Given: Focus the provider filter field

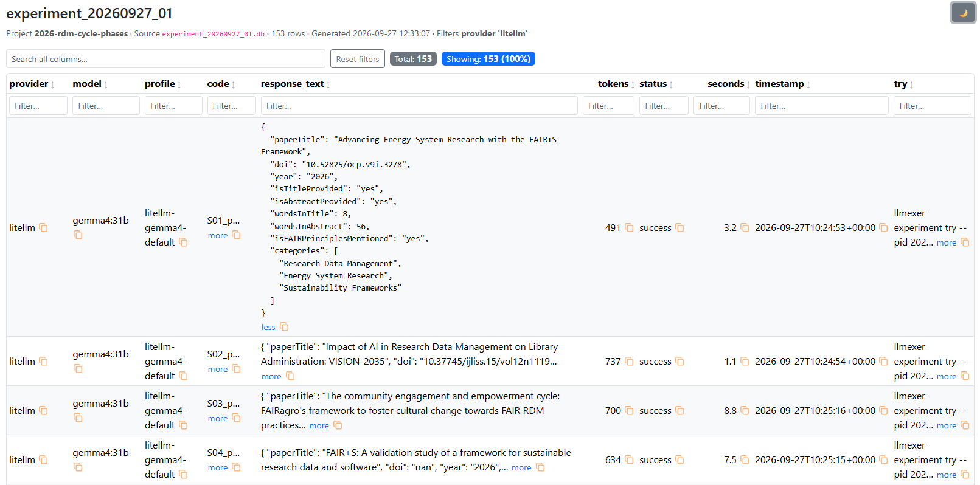Looking at the screenshot, I should [x=38, y=106].
